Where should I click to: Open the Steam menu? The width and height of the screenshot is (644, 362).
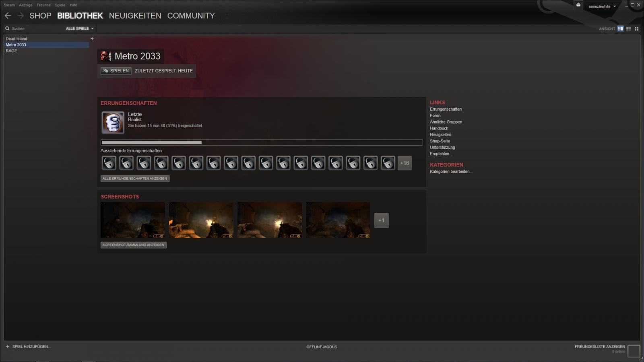pos(9,5)
